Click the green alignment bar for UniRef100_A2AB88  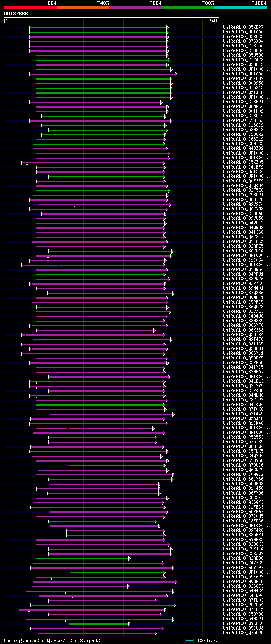[x=83, y=558]
